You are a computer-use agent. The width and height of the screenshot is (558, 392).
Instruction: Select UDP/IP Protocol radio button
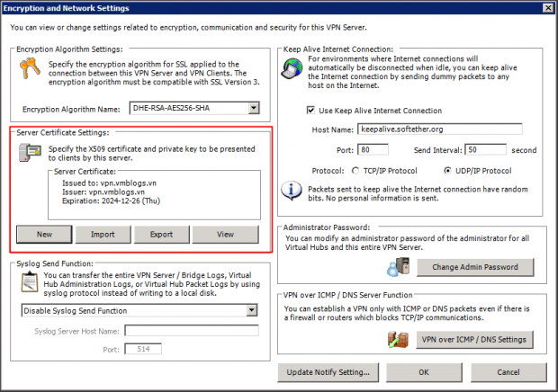click(x=447, y=171)
